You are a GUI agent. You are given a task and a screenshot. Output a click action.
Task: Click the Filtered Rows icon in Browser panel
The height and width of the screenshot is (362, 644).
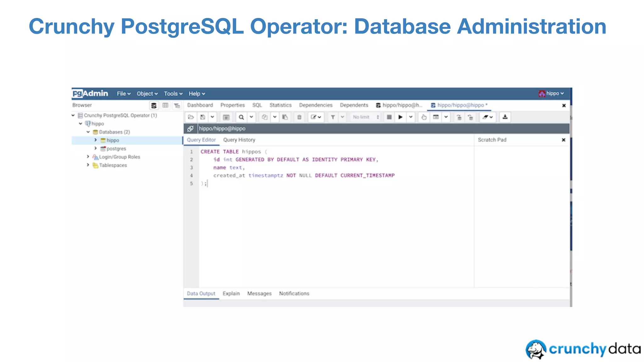click(x=177, y=105)
